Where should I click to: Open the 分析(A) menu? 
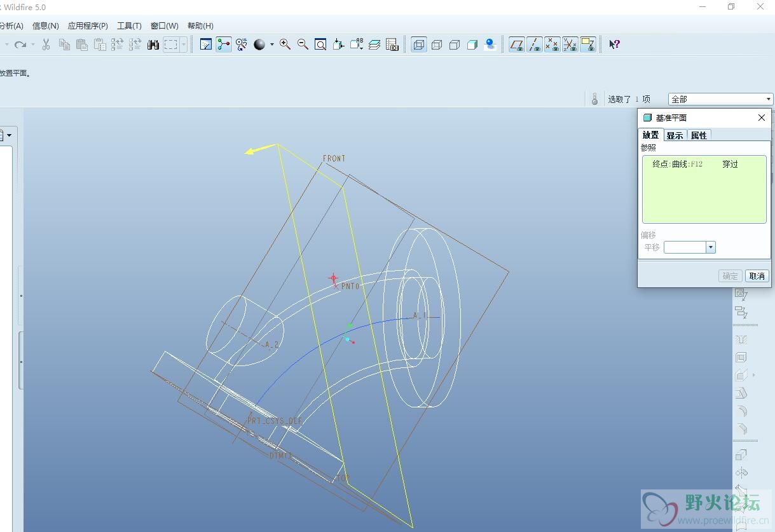pyautogui.click(x=11, y=26)
